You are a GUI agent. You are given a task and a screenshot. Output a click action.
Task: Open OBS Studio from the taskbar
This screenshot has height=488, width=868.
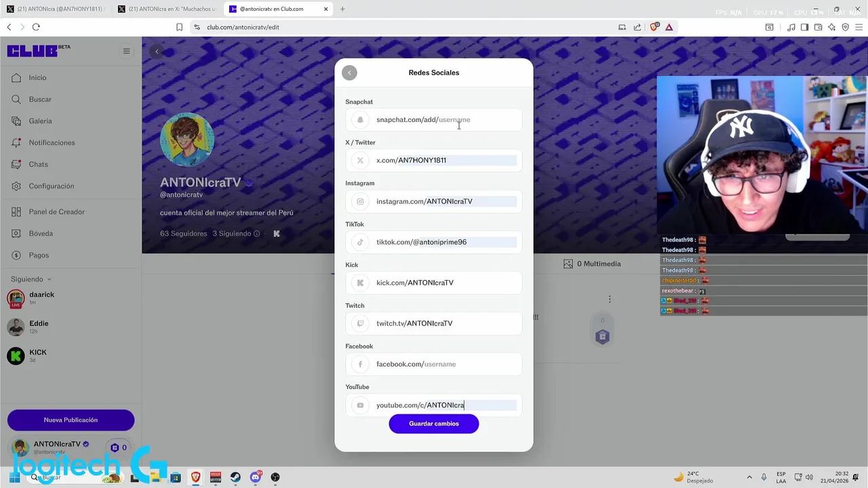[275, 477]
